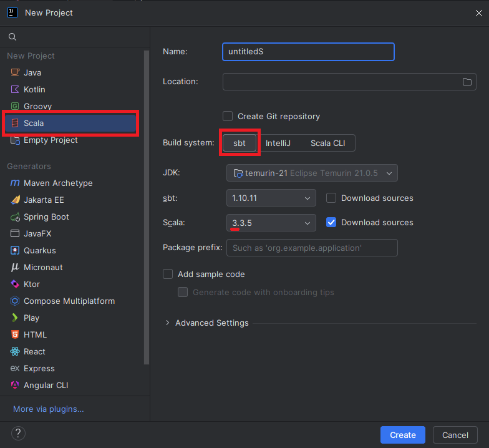Click the Kotlin project type icon
Screen dimensions: 489x448
pos(15,90)
